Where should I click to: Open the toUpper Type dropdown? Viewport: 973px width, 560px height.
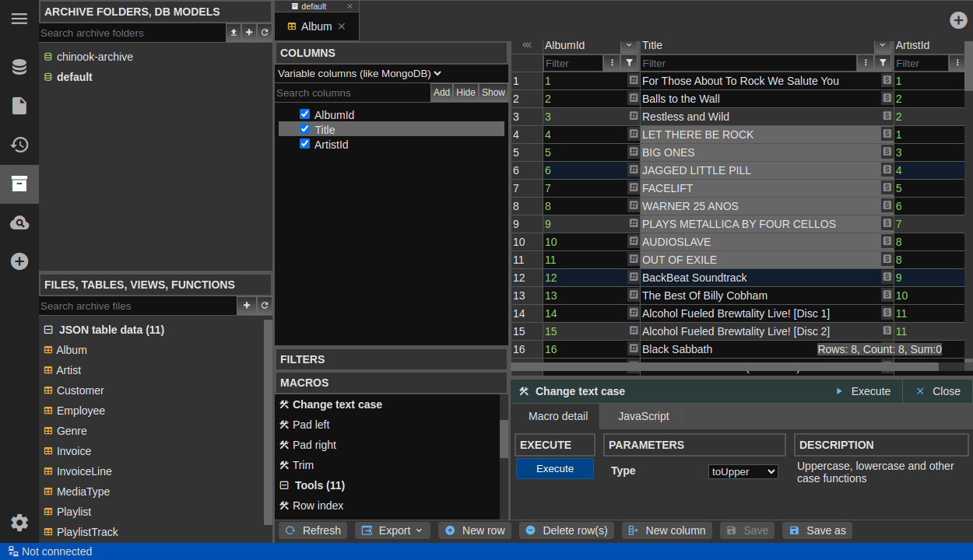point(743,471)
